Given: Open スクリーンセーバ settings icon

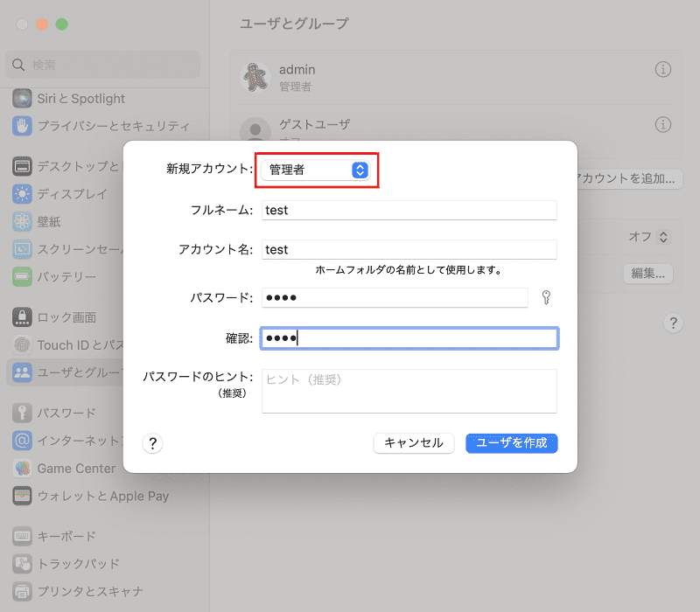Looking at the screenshot, I should (x=23, y=249).
